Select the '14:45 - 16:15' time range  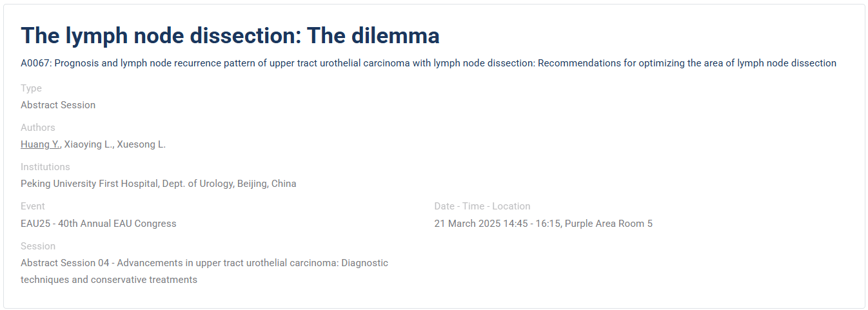tap(529, 224)
